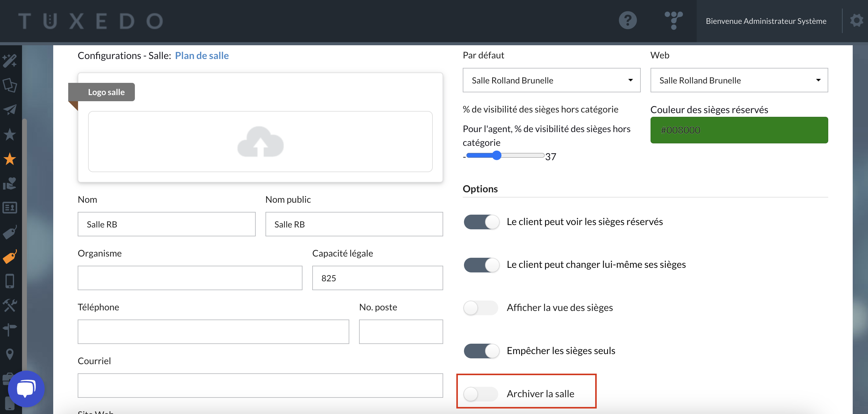The height and width of the screenshot is (414, 868).
Task: Click the 'Capacité légale' field with 825
Action: pos(377,278)
